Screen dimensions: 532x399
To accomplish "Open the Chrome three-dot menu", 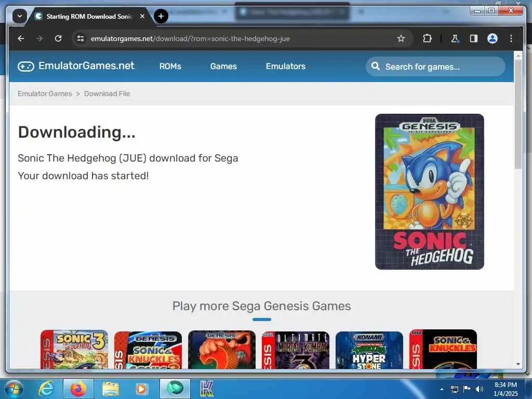I will (511, 38).
